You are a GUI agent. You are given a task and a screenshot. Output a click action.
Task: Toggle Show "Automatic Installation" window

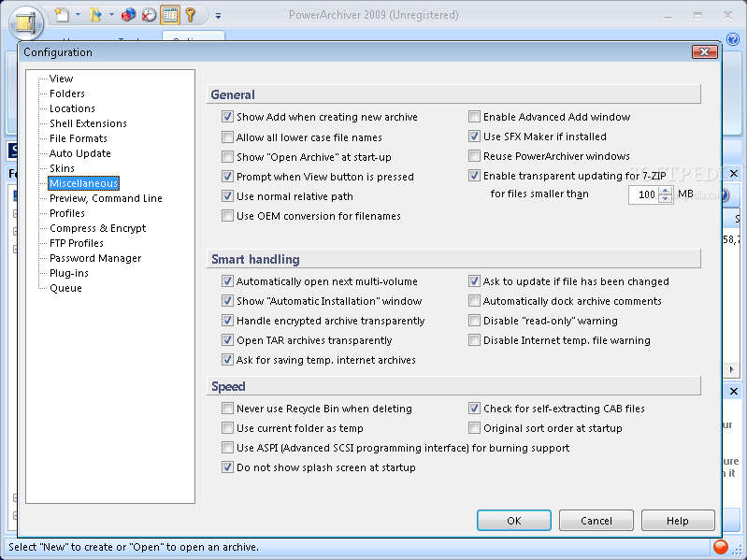coord(227,300)
